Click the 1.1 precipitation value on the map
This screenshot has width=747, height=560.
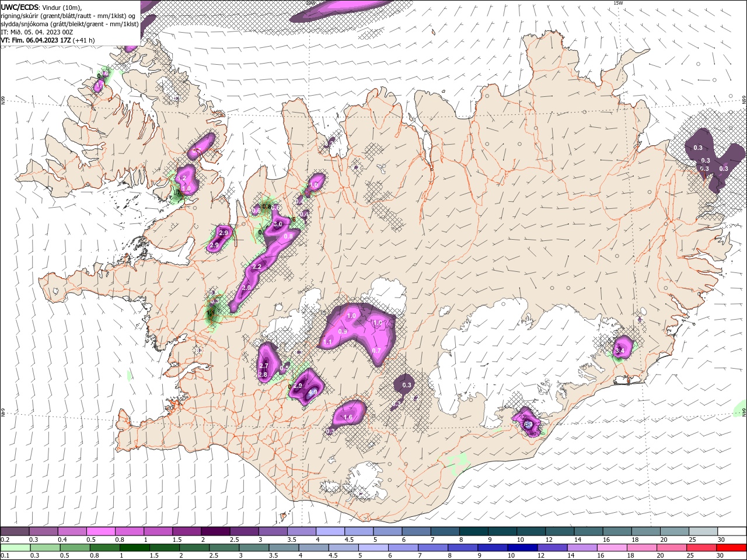[328, 342]
